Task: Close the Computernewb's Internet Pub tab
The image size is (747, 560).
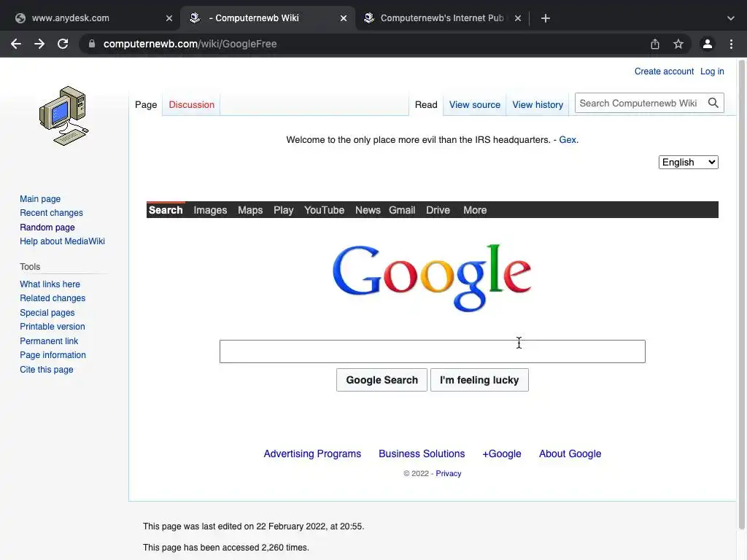Action: (518, 18)
